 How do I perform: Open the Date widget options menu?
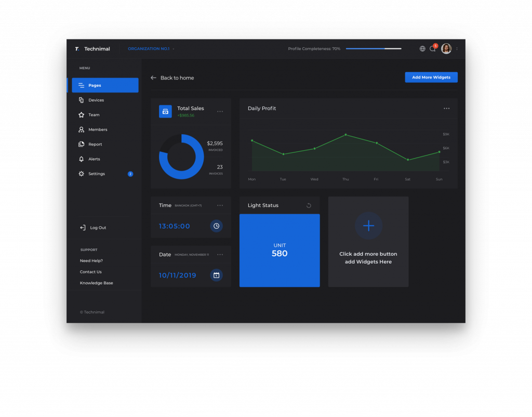[x=220, y=255]
